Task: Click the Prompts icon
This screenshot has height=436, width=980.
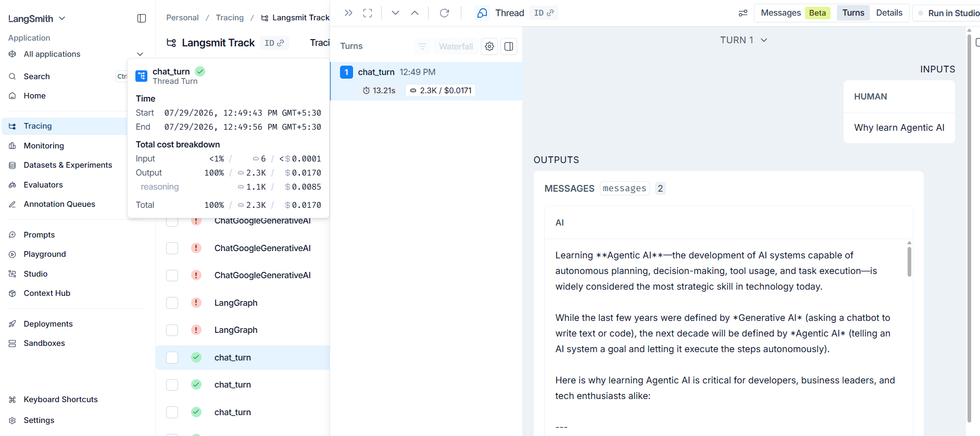Action: [x=12, y=235]
